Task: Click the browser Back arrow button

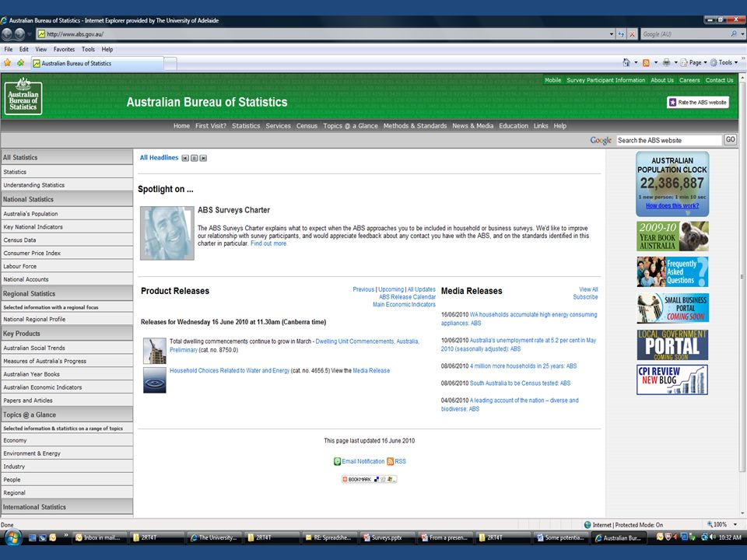Action: pos(7,34)
